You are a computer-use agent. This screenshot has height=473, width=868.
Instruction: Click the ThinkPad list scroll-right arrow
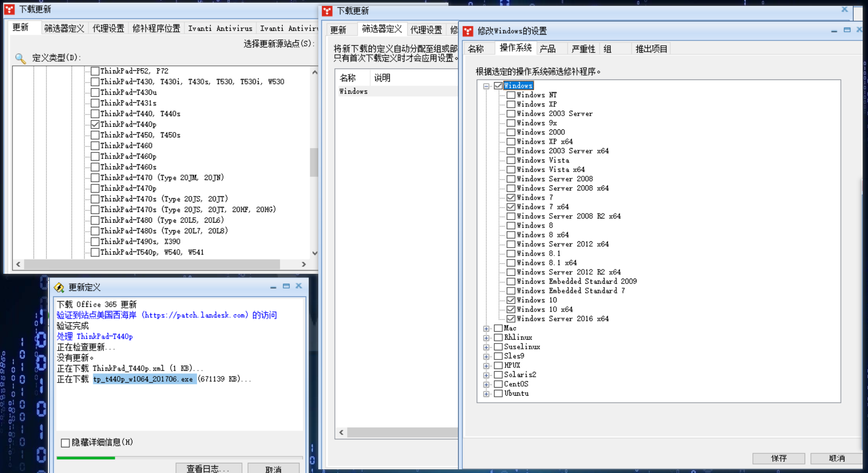304,264
